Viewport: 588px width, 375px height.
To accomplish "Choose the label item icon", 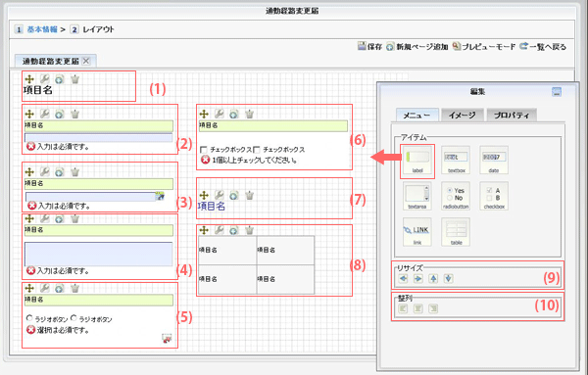I will [417, 160].
